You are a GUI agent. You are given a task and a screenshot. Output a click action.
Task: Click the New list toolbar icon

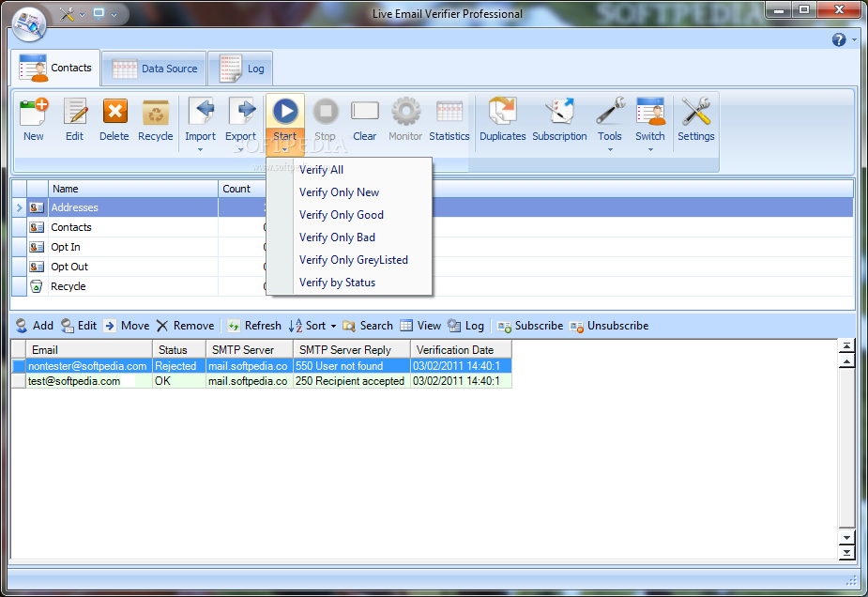pyautogui.click(x=33, y=113)
